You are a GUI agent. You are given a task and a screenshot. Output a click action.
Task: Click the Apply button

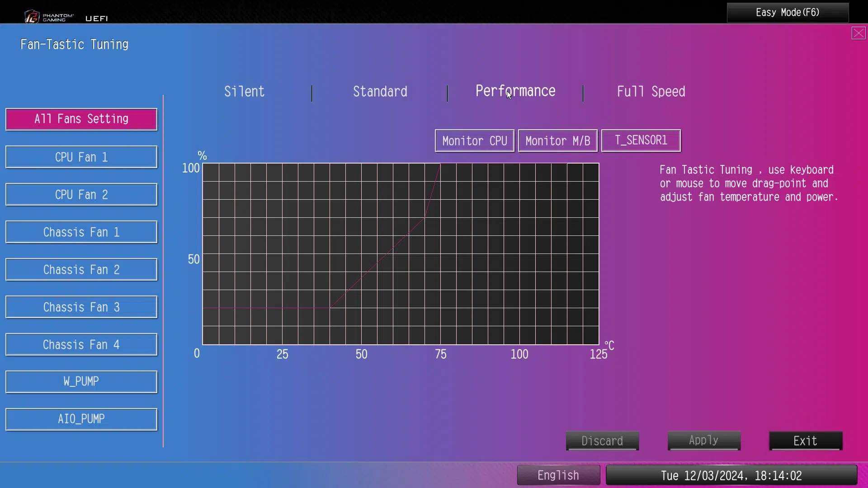click(x=704, y=441)
